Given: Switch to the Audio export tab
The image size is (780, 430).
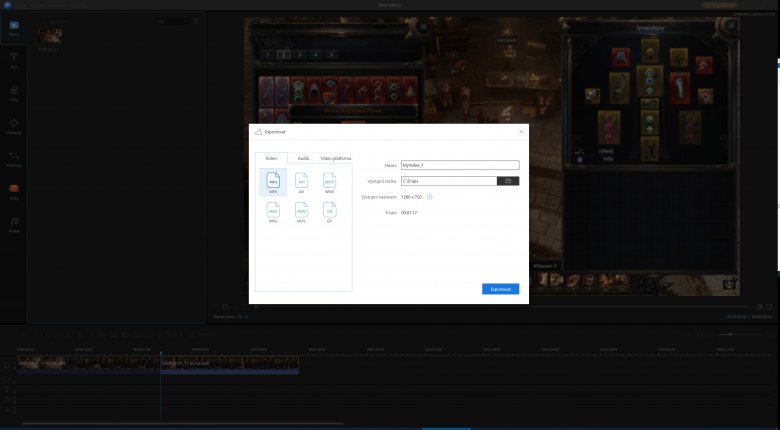Looking at the screenshot, I should [303, 158].
